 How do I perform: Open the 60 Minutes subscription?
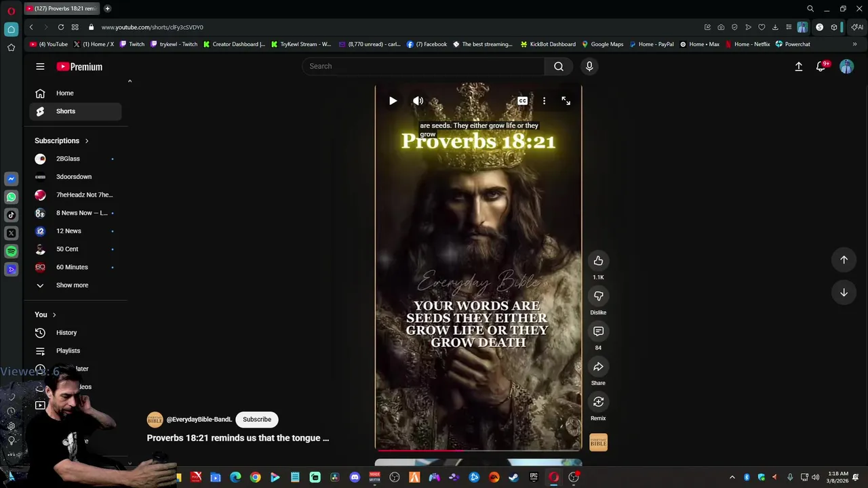[x=75, y=267]
